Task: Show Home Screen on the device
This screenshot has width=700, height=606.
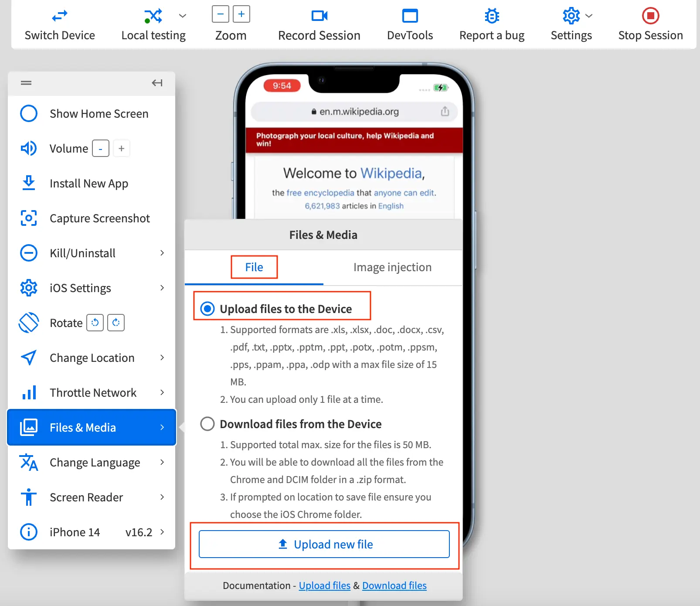Action: click(x=29, y=113)
